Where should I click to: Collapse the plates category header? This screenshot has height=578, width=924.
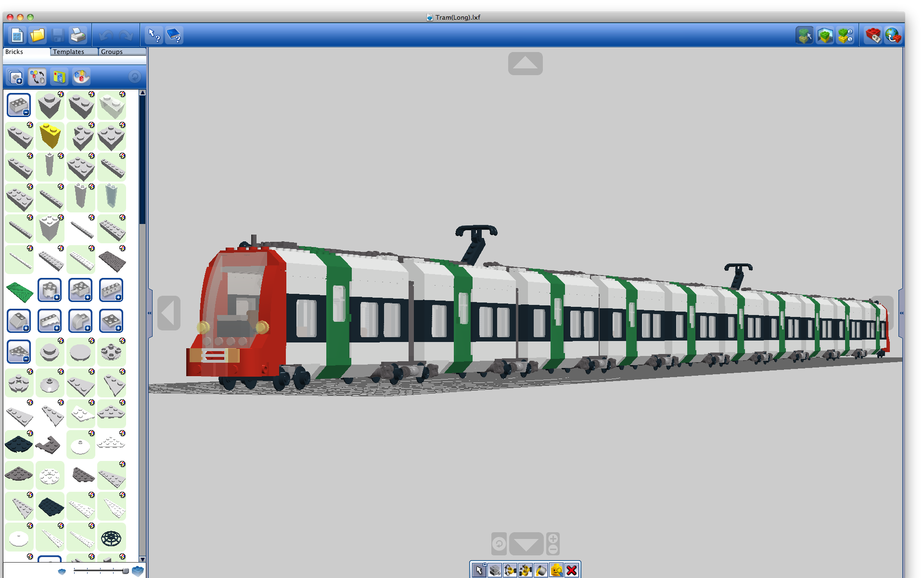[x=19, y=352]
